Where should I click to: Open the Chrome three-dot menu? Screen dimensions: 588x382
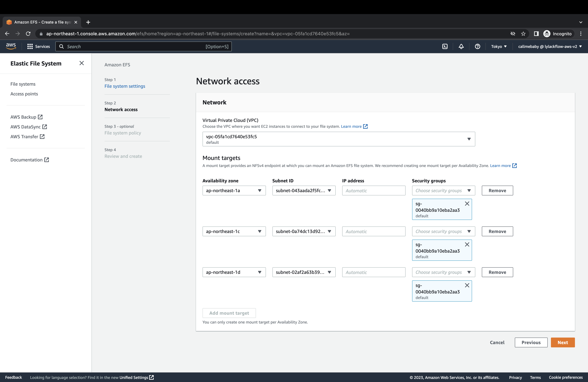pos(581,34)
